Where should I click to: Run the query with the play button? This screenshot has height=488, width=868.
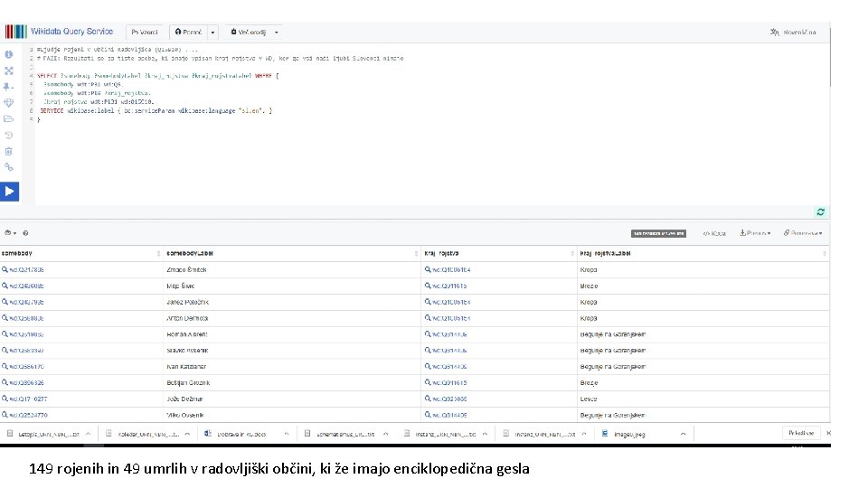9,191
